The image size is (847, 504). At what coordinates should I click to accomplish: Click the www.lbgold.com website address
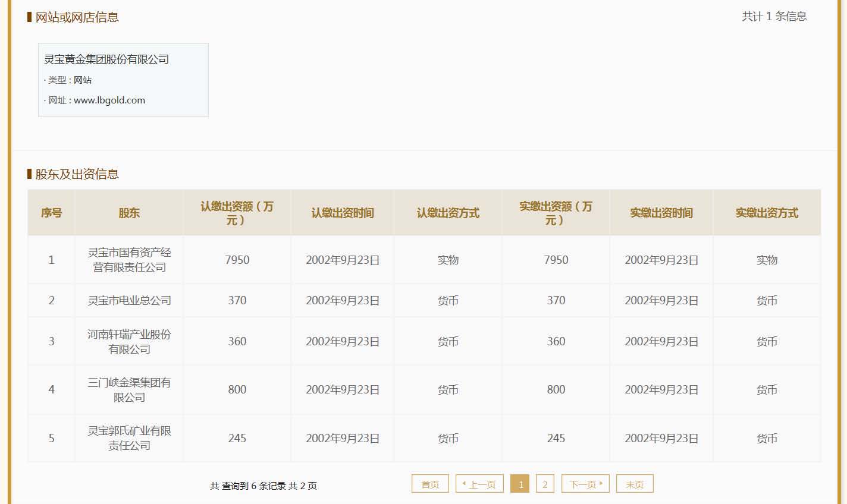(x=109, y=100)
